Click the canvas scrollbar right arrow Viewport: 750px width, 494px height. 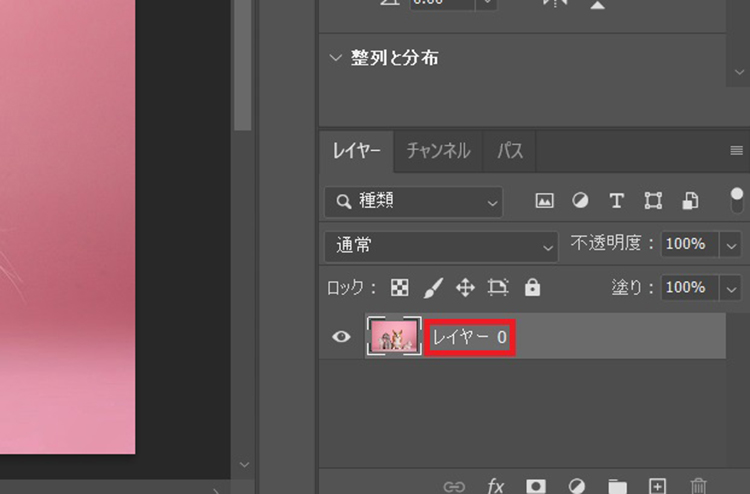pyautogui.click(x=216, y=490)
